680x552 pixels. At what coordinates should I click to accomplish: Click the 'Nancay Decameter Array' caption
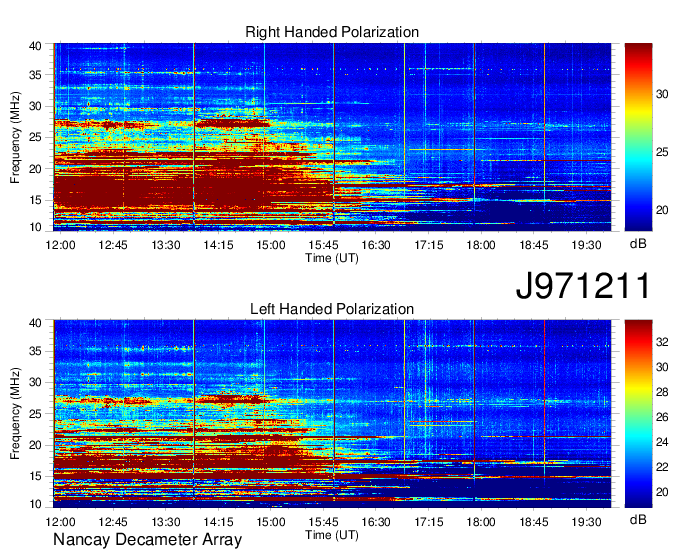click(147, 539)
